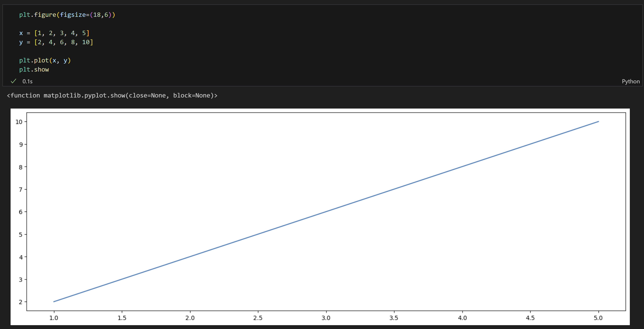The width and height of the screenshot is (644, 329).
Task: Click the 0.1s execution time label
Action: pyautogui.click(x=27, y=81)
